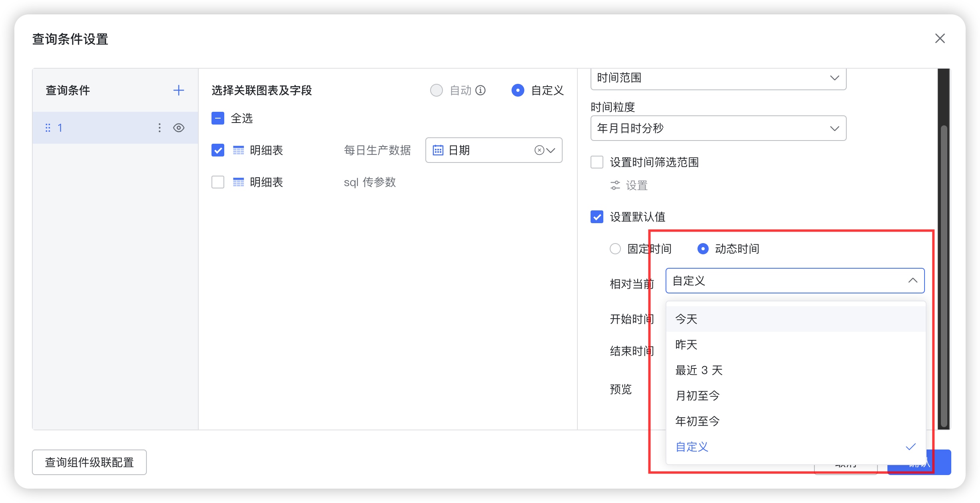Select 最近 3 天 option
980x503 pixels.
point(796,370)
